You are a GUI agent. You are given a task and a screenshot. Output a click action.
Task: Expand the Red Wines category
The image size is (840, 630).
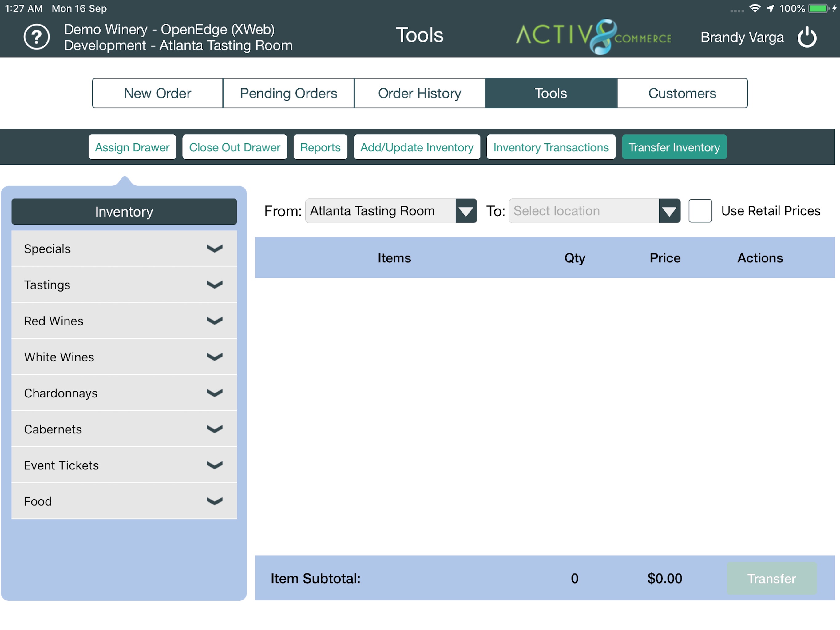point(124,321)
